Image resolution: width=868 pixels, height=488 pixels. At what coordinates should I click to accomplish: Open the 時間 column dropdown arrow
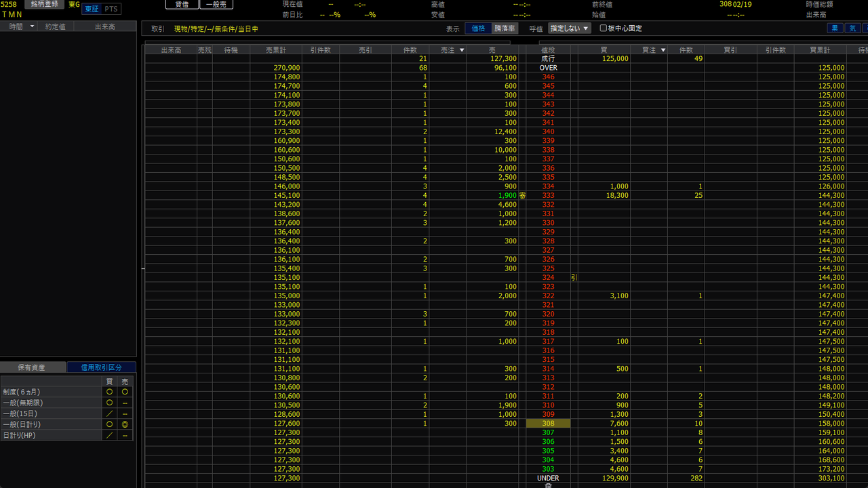32,26
